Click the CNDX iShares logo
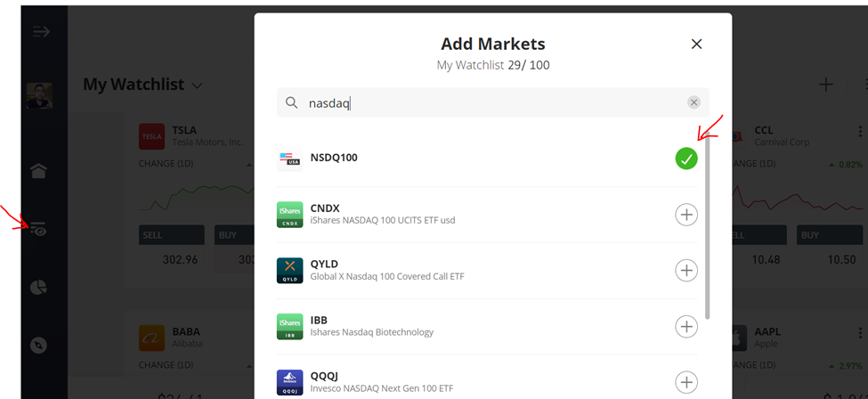The height and width of the screenshot is (399, 868). click(x=289, y=215)
